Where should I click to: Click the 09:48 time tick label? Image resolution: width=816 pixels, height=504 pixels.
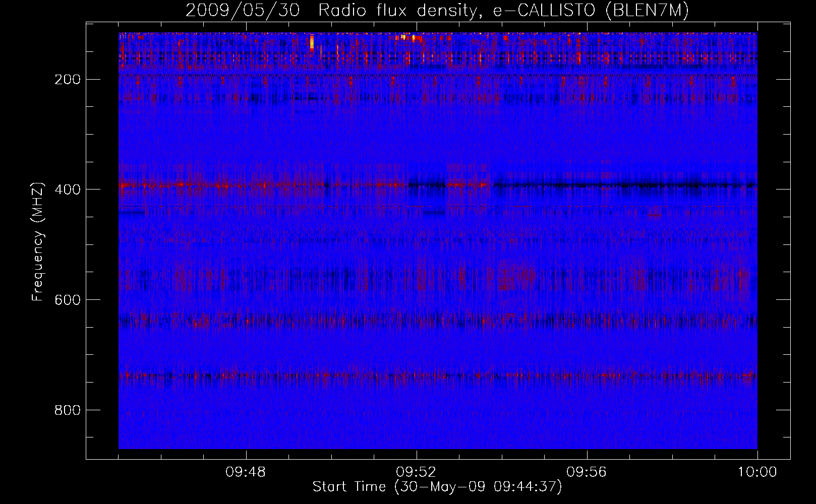tap(246, 472)
